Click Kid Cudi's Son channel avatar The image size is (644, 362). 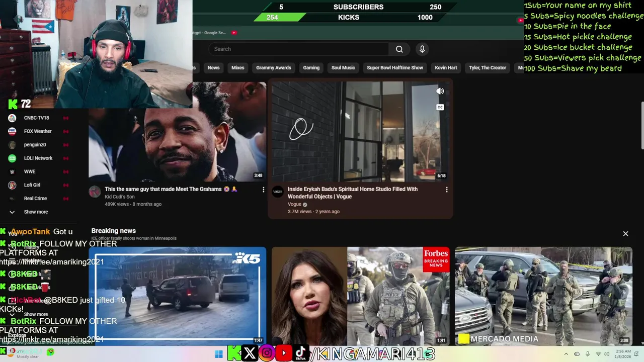tap(95, 192)
